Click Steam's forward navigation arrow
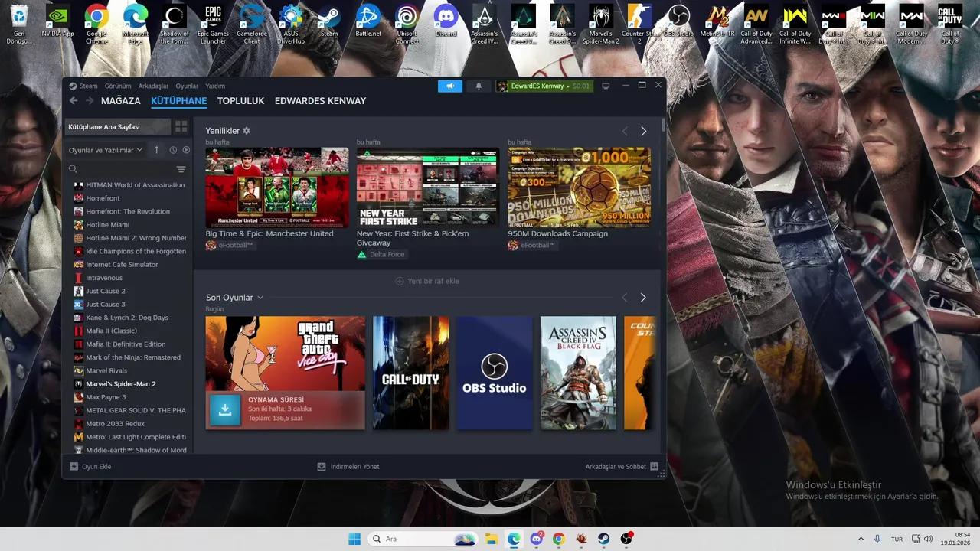The image size is (980, 551). coord(90,100)
